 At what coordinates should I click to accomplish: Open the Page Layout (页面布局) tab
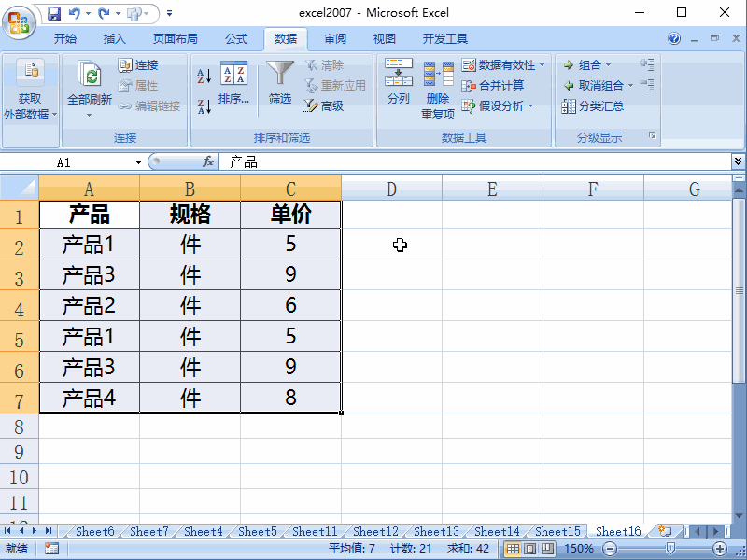176,38
